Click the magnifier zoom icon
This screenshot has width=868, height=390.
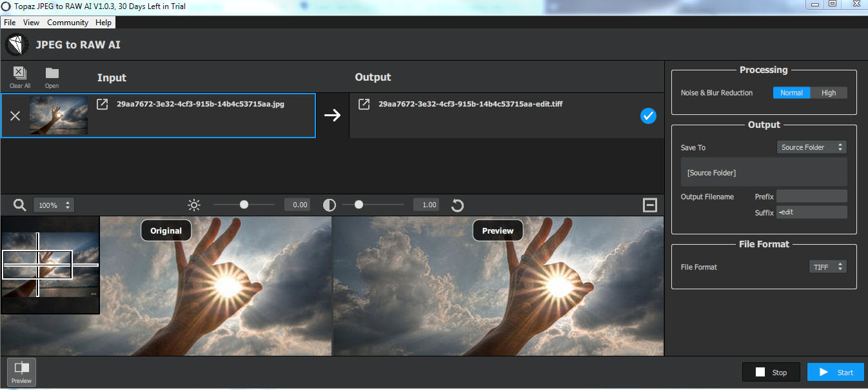(20, 205)
